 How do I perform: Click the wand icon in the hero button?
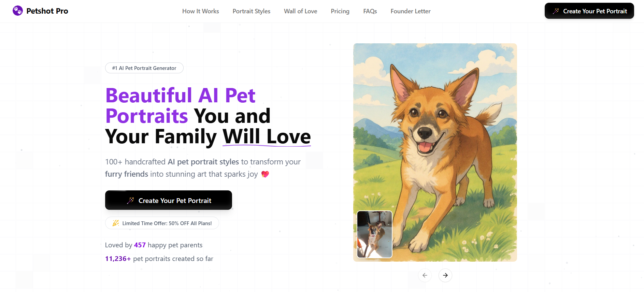tap(130, 201)
